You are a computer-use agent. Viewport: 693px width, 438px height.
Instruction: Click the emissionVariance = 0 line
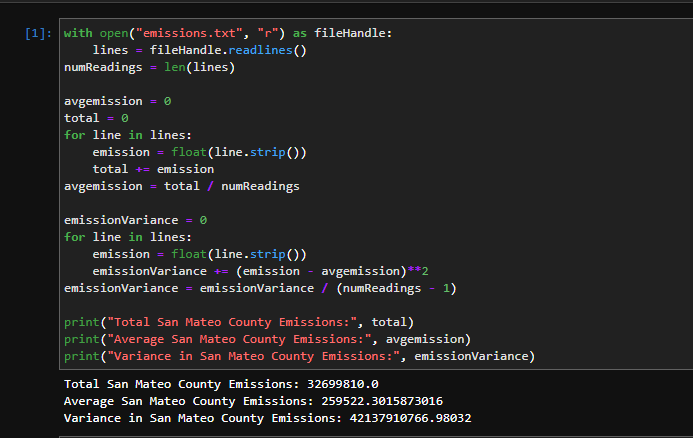click(135, 220)
